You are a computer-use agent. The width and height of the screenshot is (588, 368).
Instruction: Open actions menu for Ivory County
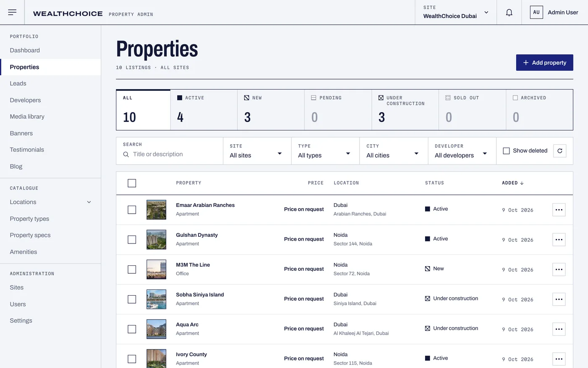coord(559,359)
